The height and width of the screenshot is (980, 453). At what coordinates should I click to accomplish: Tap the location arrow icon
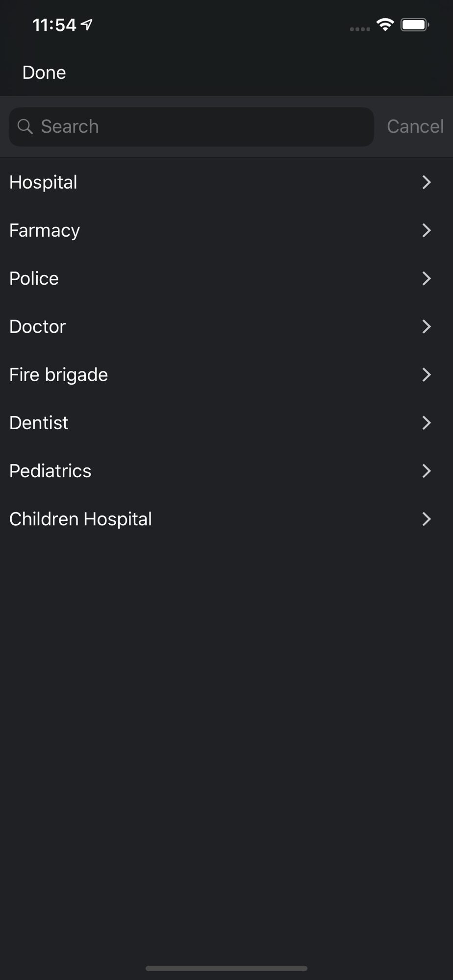tap(87, 24)
